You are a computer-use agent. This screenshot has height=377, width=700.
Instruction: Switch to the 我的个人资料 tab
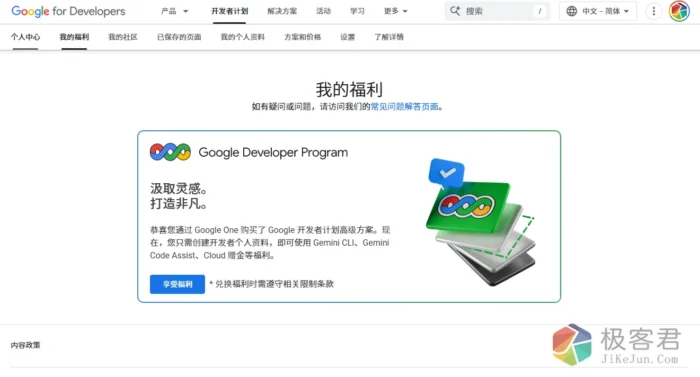tap(242, 37)
